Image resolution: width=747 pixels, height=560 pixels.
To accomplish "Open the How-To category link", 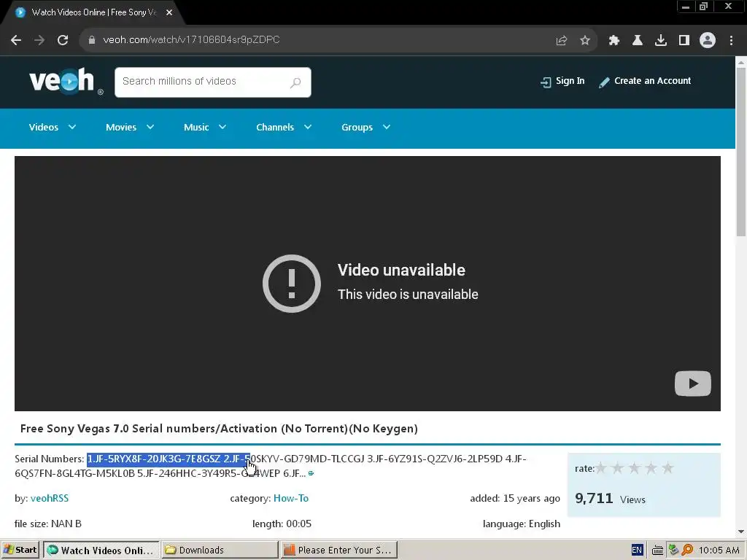I will pos(291,498).
